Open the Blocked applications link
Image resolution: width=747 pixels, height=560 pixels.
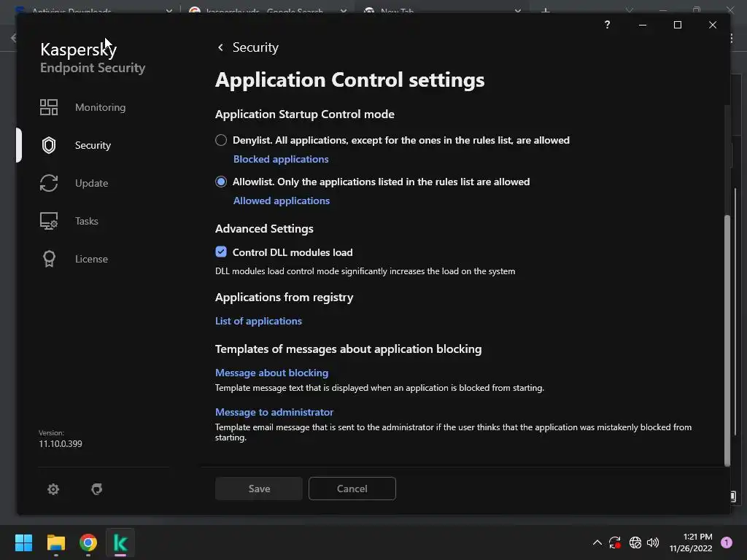[281, 159]
